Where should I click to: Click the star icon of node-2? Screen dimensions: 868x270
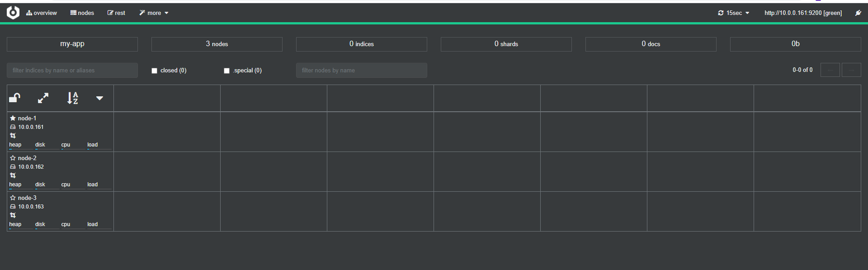click(13, 158)
